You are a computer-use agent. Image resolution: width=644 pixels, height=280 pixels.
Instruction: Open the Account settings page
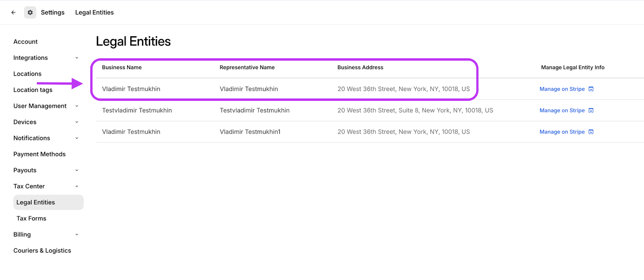(x=25, y=42)
